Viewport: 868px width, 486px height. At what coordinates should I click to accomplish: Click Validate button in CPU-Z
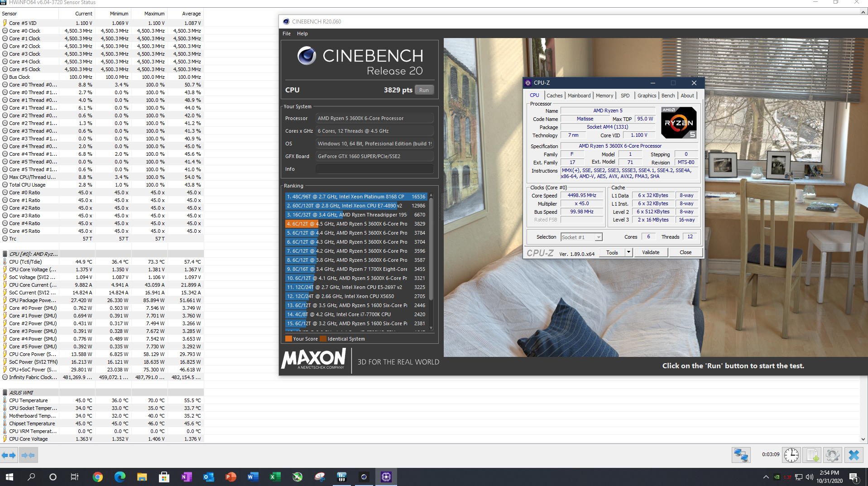651,252
